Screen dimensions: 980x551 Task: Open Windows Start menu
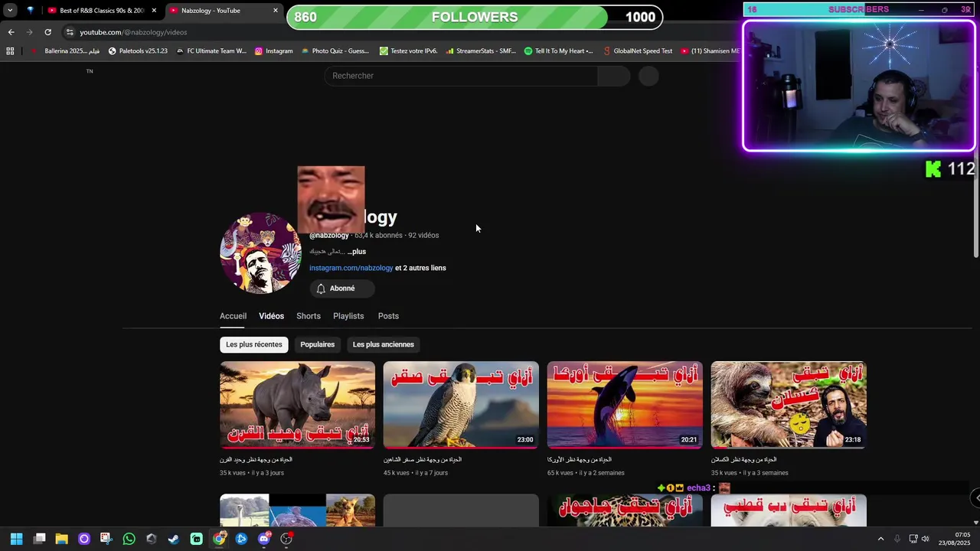pos(17,539)
